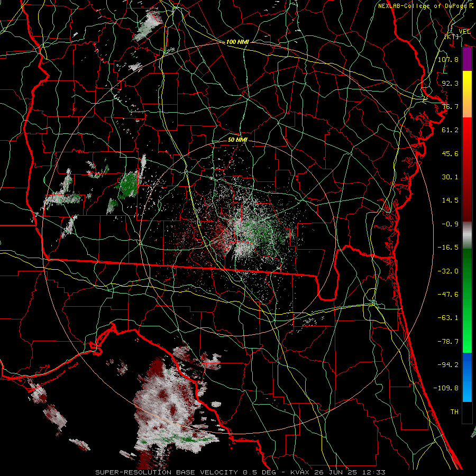Click the -109.8 value on velocity scale

pyautogui.click(x=446, y=388)
